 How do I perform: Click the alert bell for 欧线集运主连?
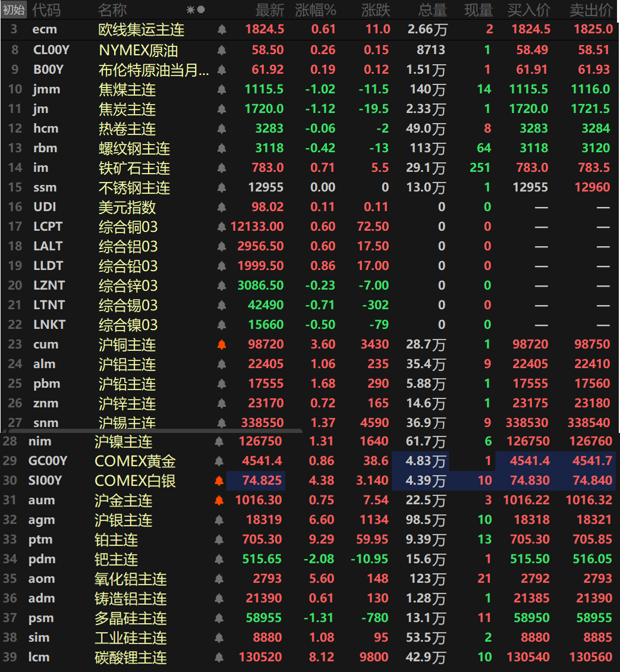click(222, 29)
